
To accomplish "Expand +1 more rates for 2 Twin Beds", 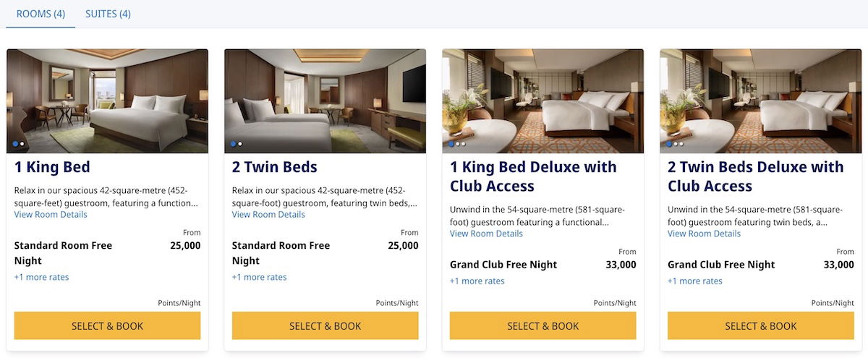I will click(x=260, y=277).
